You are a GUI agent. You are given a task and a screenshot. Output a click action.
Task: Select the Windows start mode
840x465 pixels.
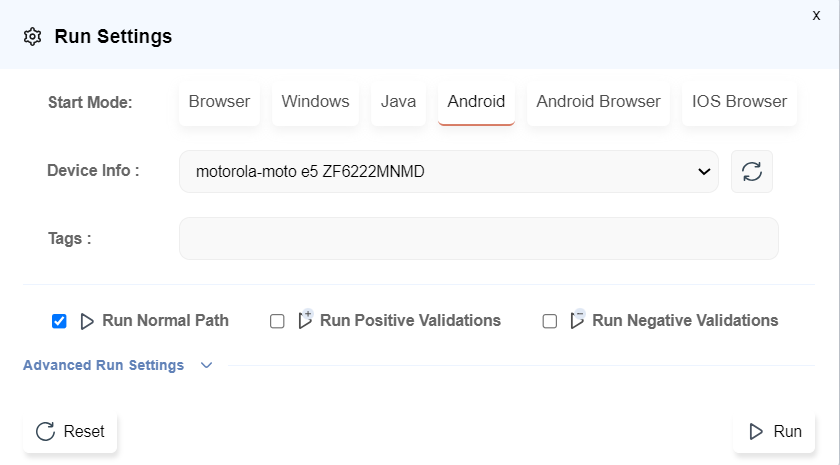[315, 101]
